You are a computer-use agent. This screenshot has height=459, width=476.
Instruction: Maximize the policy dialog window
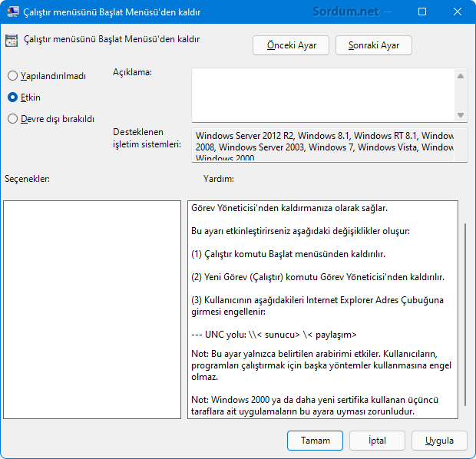(x=422, y=12)
